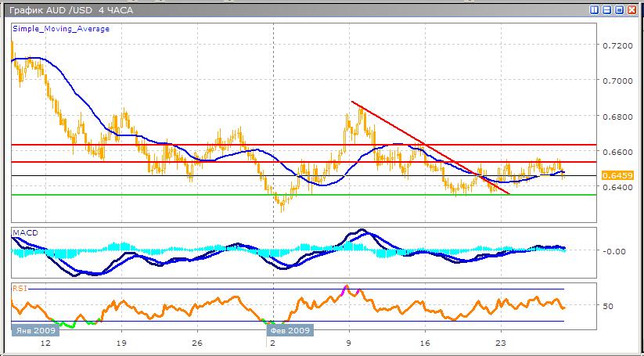Click date 23 on the time axis

tap(501, 343)
